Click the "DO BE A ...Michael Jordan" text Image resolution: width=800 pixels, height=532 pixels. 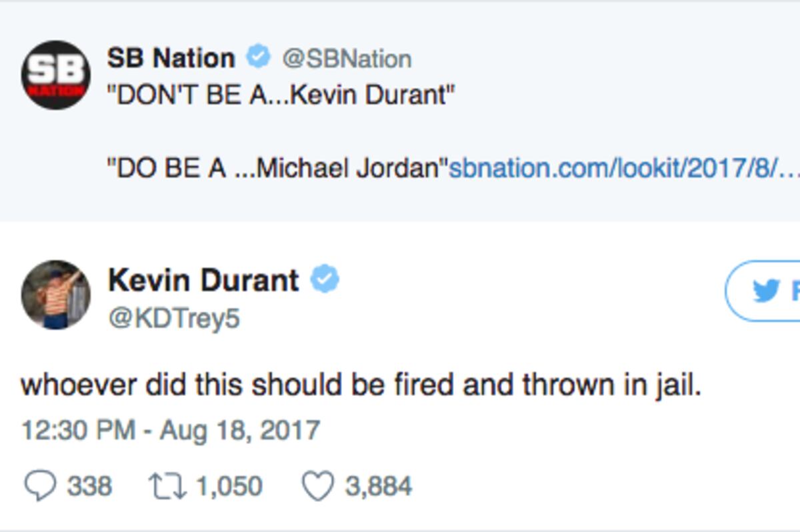point(278,168)
